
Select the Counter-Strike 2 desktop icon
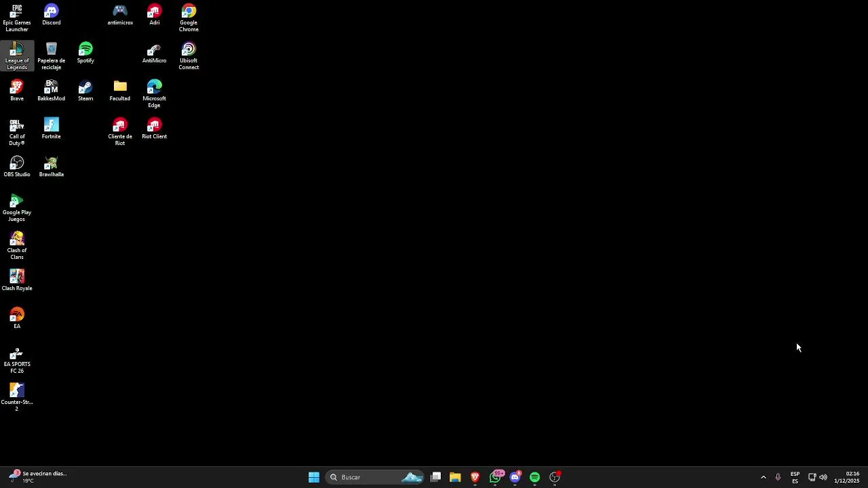[17, 398]
